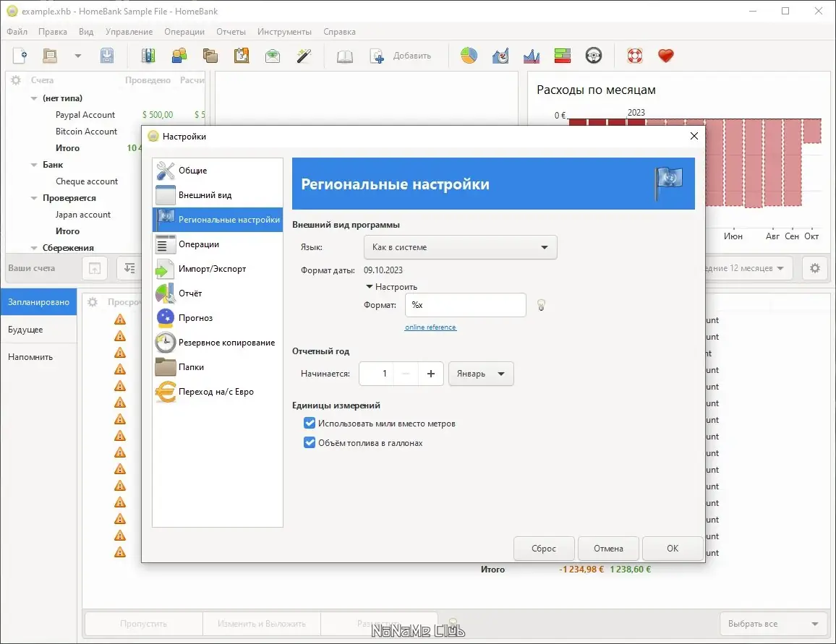
Task: Open the online reference link
Action: (x=430, y=327)
